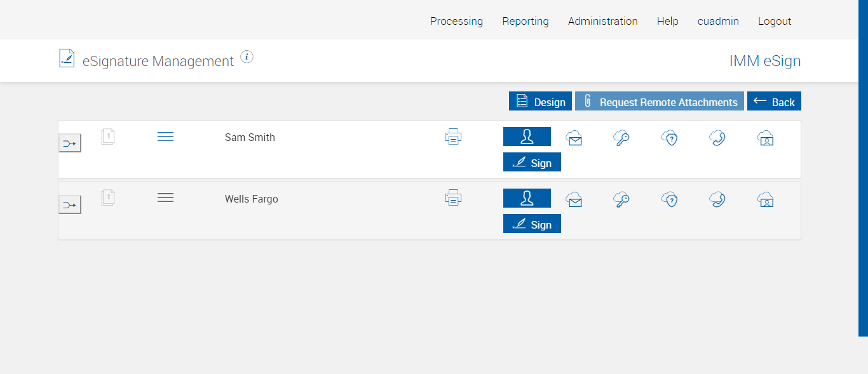The height and width of the screenshot is (374, 868).
Task: Click the Design button
Action: [540, 102]
